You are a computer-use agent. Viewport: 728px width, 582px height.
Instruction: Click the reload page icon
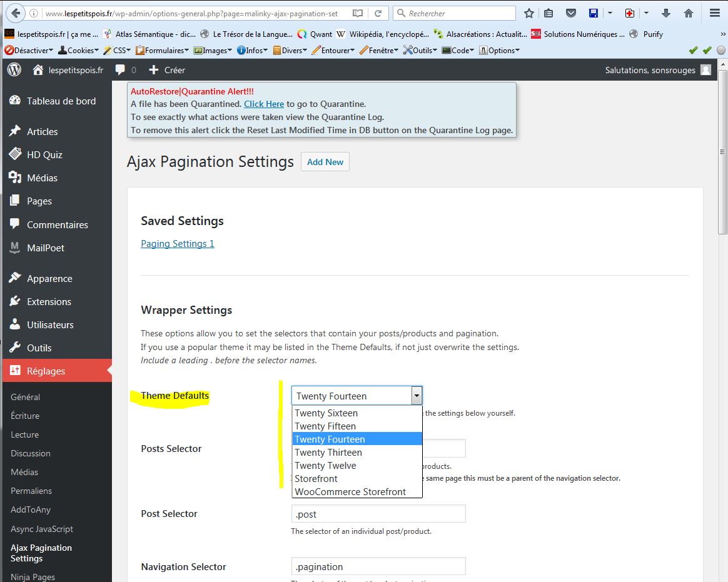click(378, 13)
